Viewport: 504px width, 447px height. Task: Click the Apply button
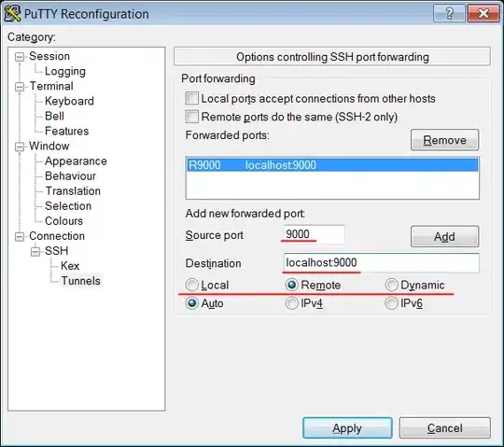pyautogui.click(x=347, y=428)
